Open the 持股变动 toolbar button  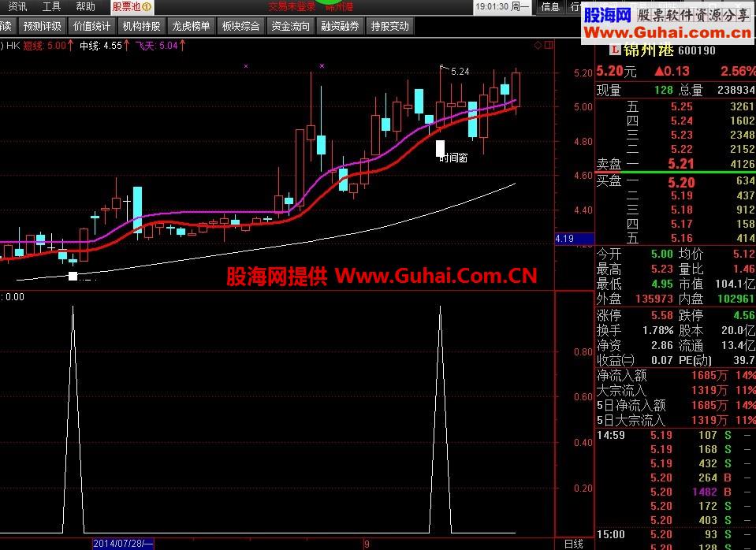(389, 27)
